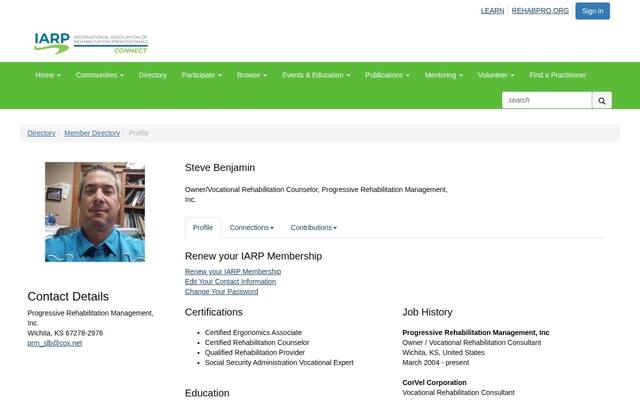Click Social Security Administration Vocational Expert item
Screen dimensions: 640x400
(x=279, y=362)
